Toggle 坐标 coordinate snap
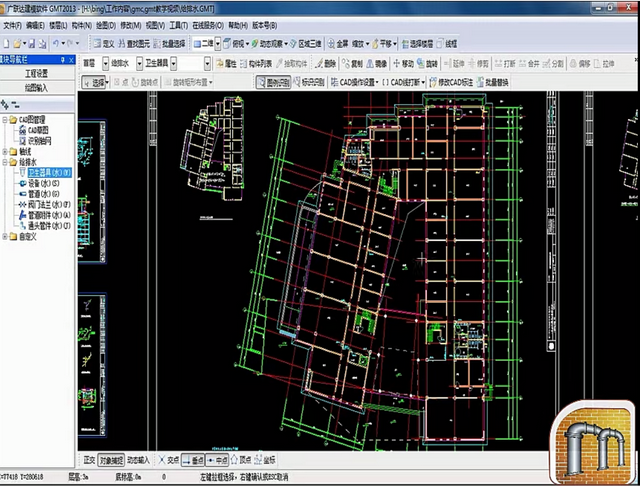This screenshot has height=486, width=640. tap(265, 460)
